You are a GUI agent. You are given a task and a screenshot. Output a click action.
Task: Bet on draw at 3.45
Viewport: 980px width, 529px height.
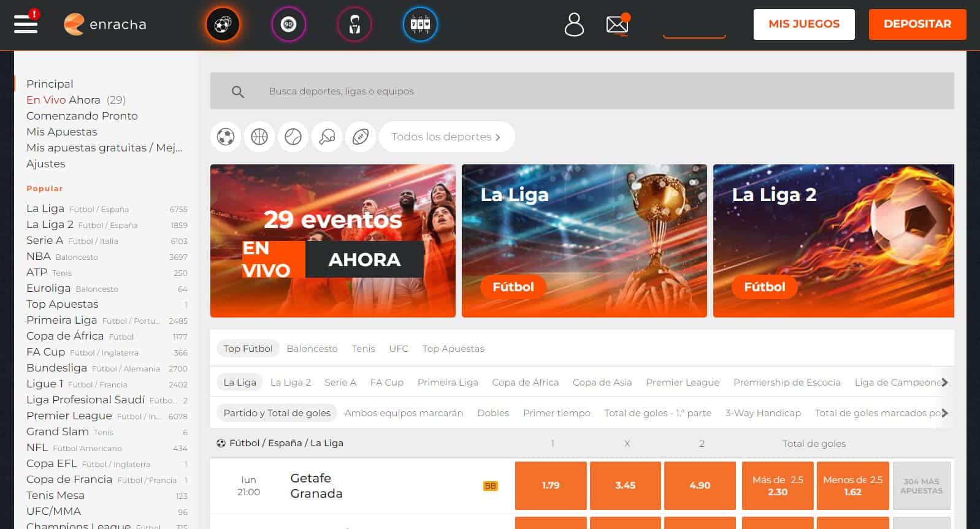[x=626, y=485]
